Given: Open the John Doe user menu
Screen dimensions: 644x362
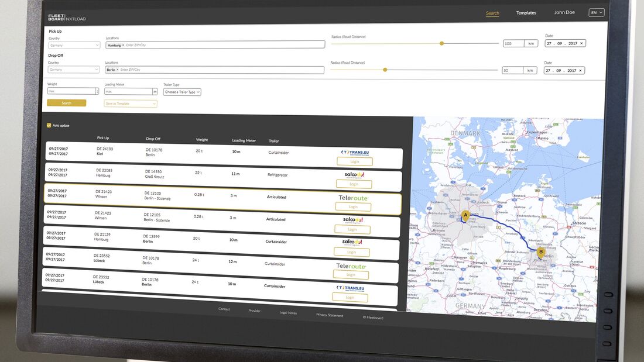Looking at the screenshot, I should (564, 12).
